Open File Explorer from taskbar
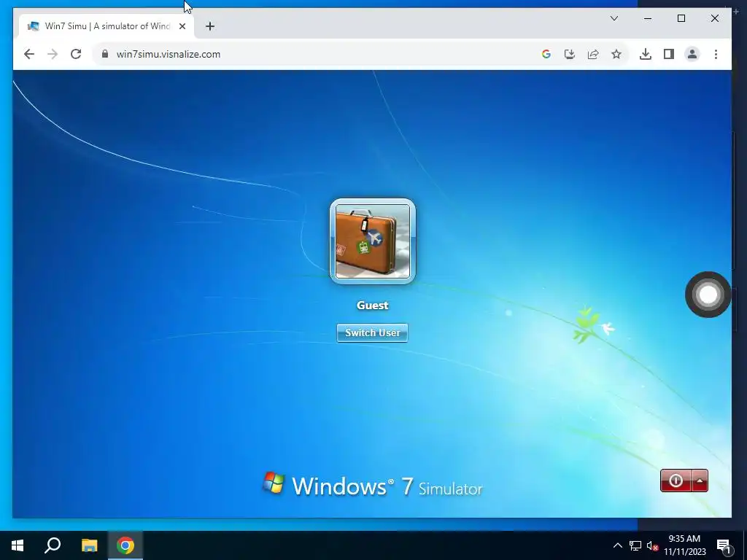The image size is (747, 560). click(x=89, y=545)
